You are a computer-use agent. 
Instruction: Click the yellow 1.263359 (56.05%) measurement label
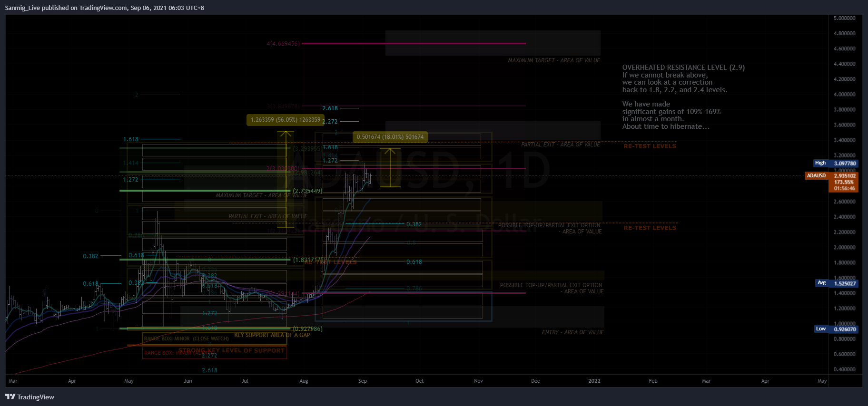286,120
